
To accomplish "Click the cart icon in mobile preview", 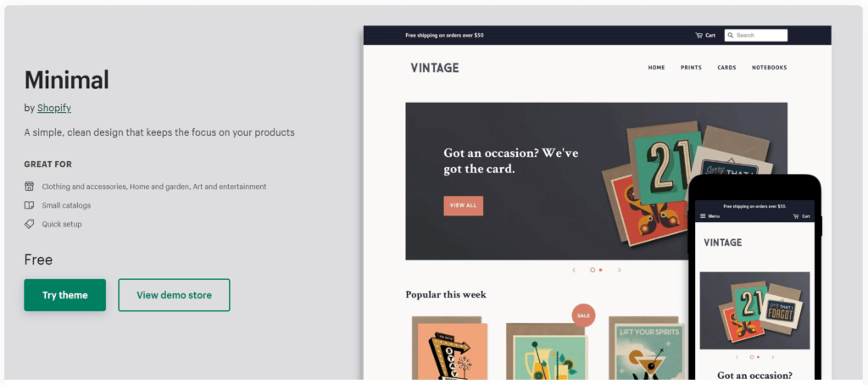I will pyautogui.click(x=795, y=216).
